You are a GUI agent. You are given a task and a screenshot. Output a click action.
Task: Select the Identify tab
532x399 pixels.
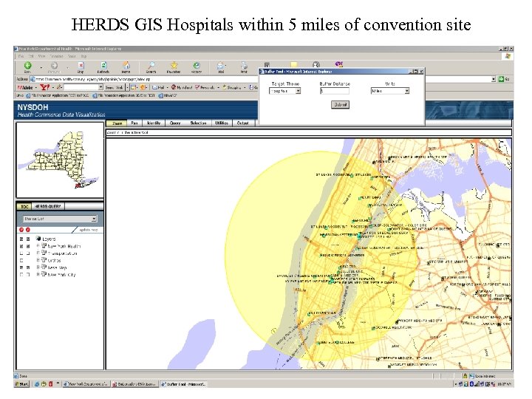tap(154, 123)
